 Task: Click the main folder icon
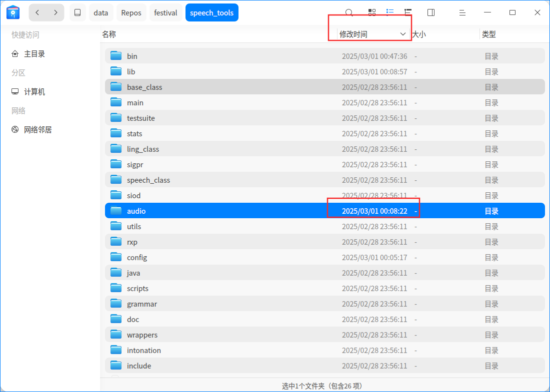point(116,102)
